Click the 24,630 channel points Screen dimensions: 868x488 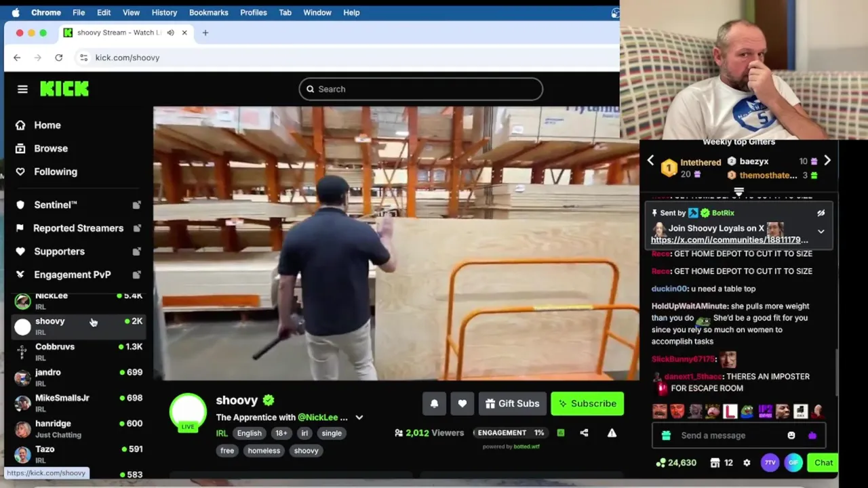[x=676, y=463]
